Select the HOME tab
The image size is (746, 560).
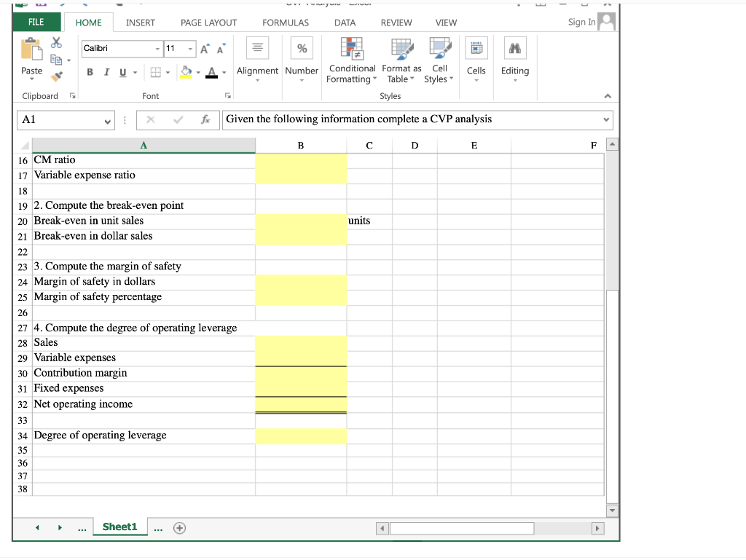(88, 23)
